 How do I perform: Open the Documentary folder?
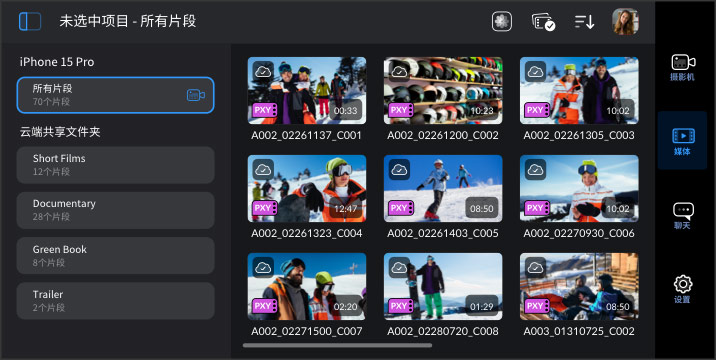pos(116,210)
